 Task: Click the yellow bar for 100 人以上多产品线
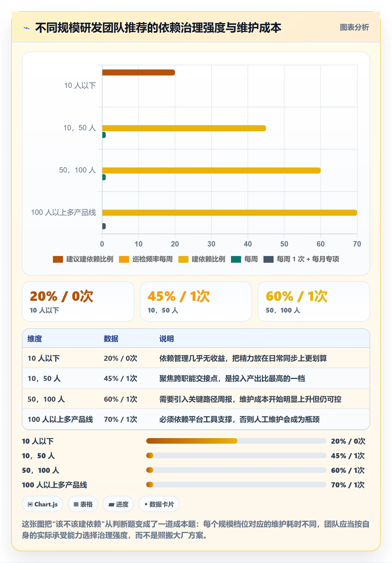click(230, 213)
